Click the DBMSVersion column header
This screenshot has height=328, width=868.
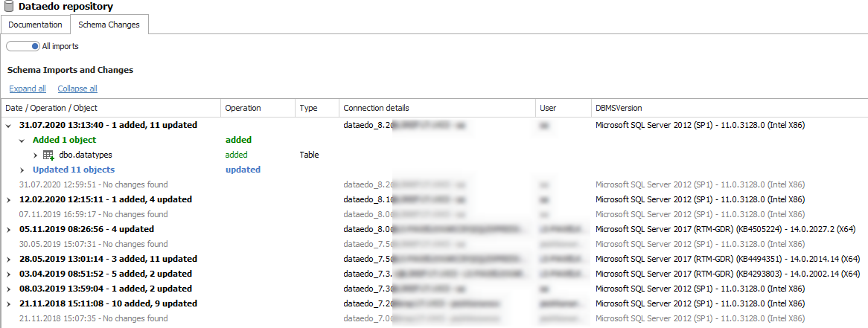(x=618, y=108)
